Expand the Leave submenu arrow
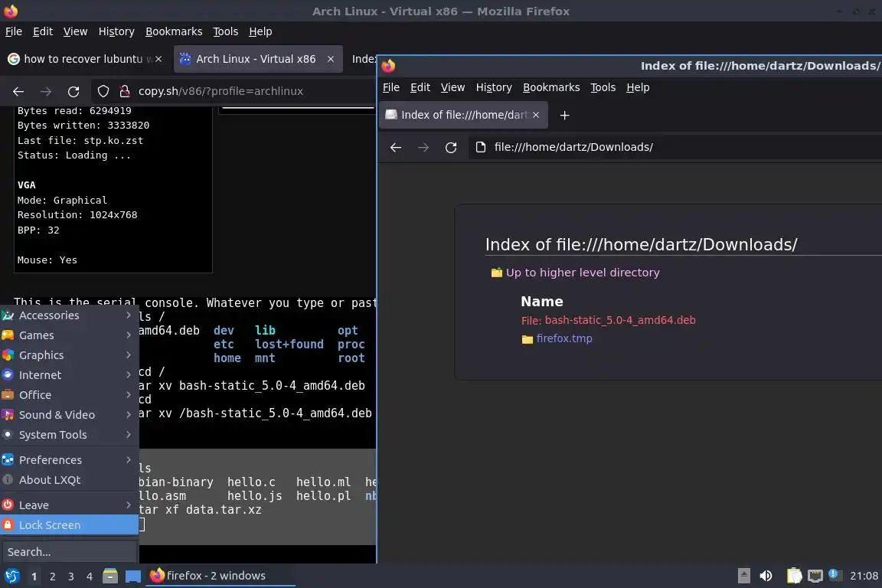Screen dimensions: 882x588 tap(129, 505)
